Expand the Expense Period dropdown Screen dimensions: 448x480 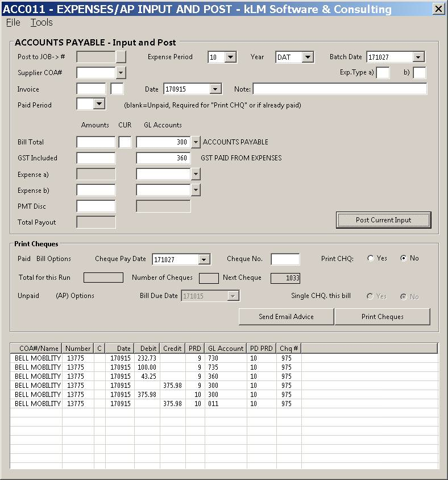230,57
